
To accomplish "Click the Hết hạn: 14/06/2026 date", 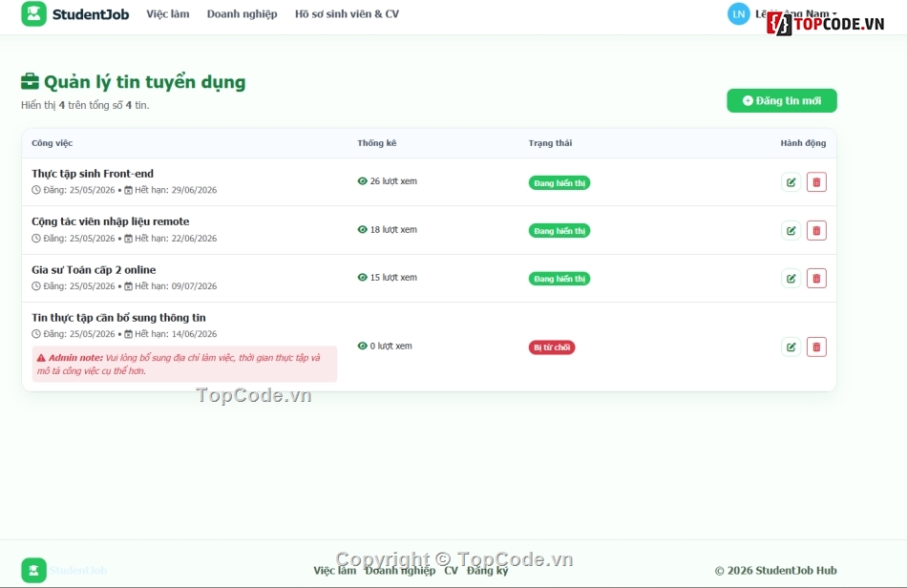I will point(176,334).
